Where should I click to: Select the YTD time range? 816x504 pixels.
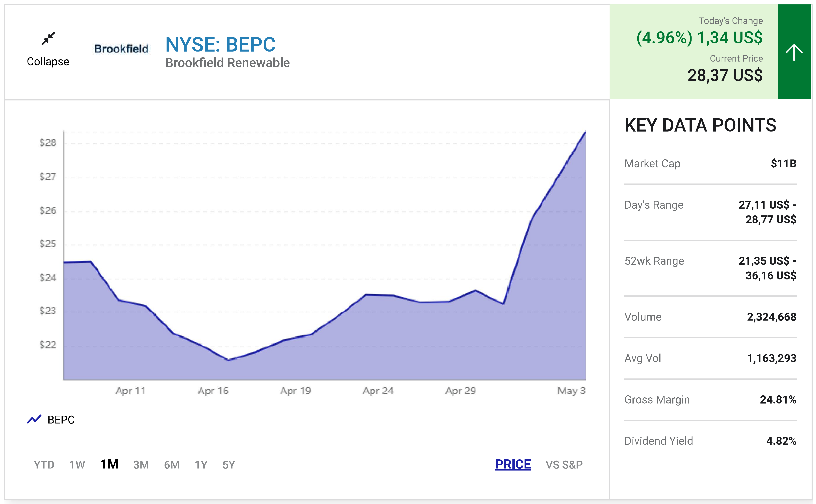44,464
